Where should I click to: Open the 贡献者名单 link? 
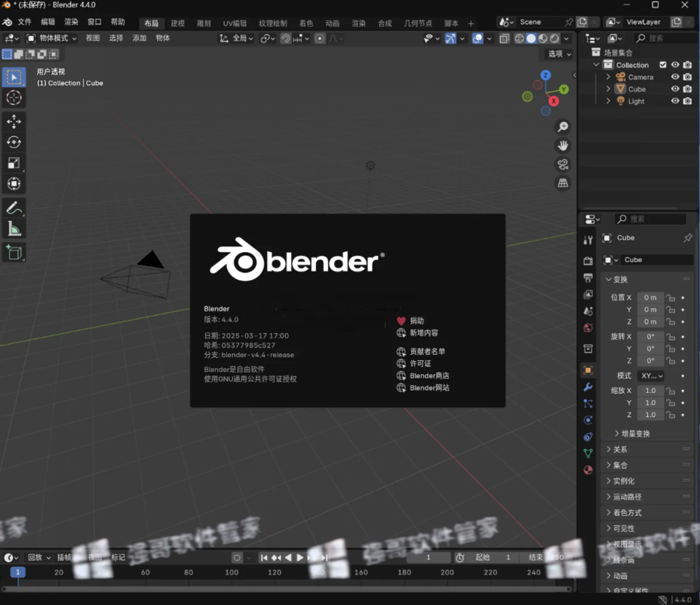(420, 351)
